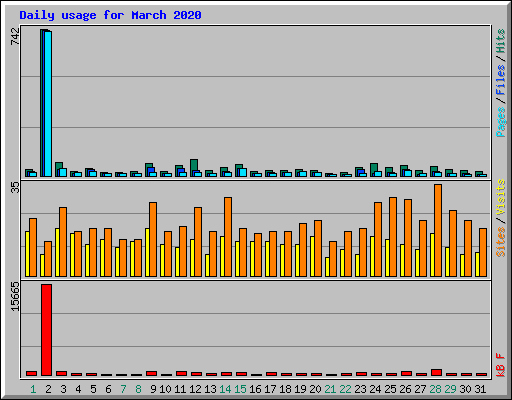Click day label 26 on x-axis
Screen dimensions: 512x400
tap(405, 389)
